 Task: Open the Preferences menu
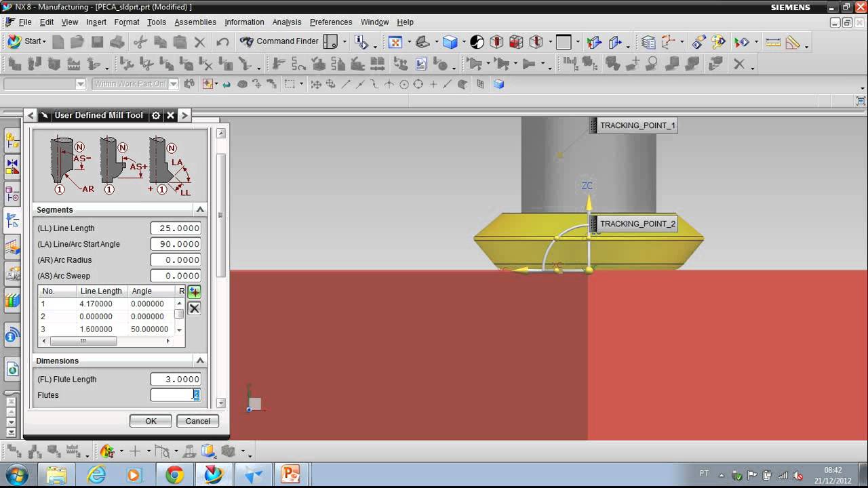point(331,22)
